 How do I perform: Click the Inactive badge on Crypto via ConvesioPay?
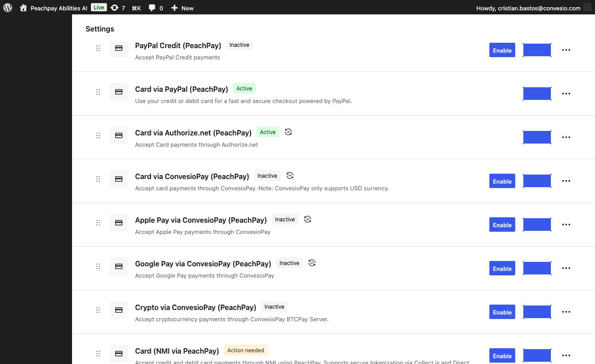[x=275, y=307]
